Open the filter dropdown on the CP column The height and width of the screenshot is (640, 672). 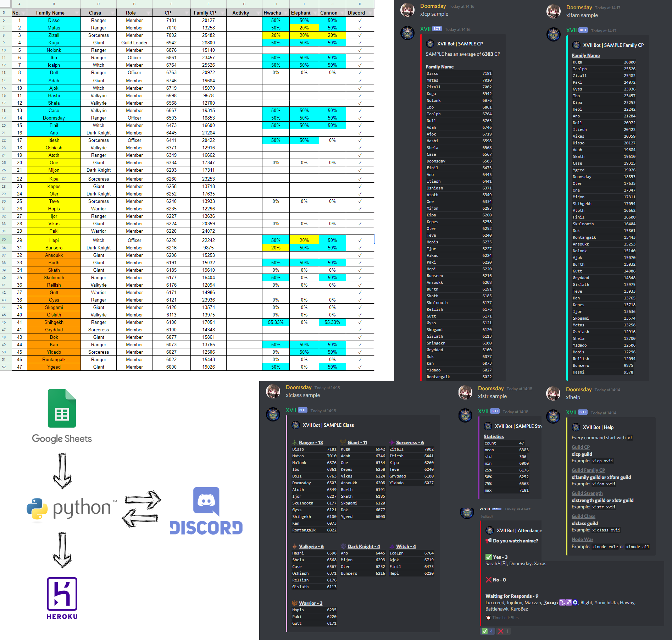point(187,13)
